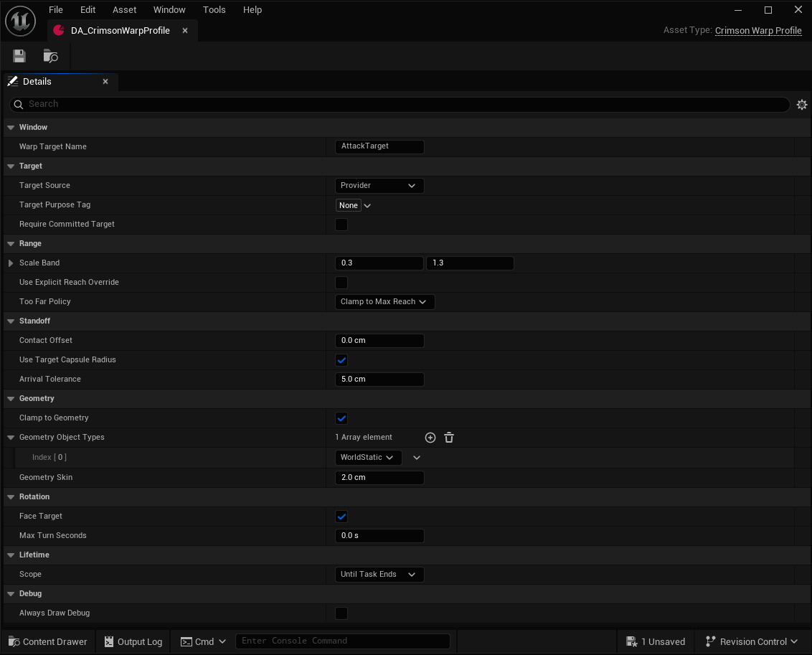Open Lifetime Scope dropdown
The height and width of the screenshot is (655, 812).
tap(379, 574)
